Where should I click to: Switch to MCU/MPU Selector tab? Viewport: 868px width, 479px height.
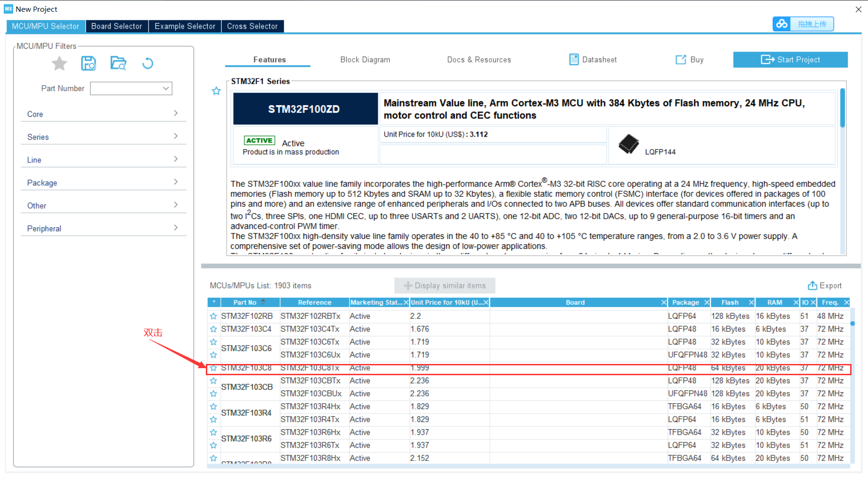[x=46, y=26]
